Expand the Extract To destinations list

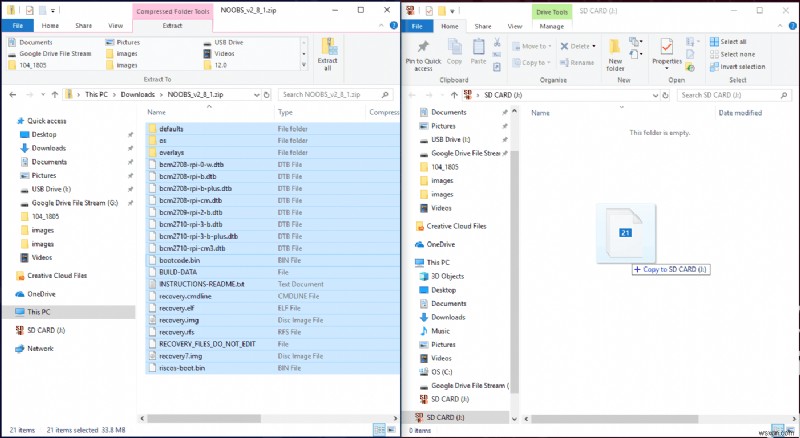(x=304, y=65)
